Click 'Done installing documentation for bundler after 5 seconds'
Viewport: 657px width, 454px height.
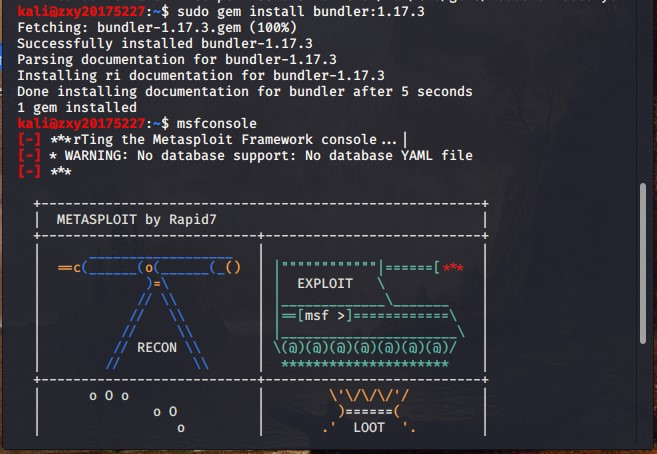coord(245,91)
